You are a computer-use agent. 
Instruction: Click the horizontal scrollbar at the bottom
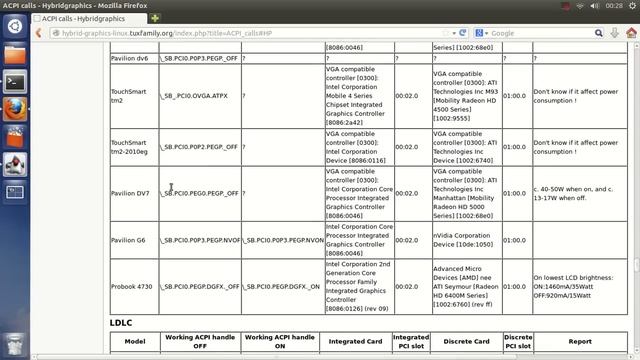[276, 357]
